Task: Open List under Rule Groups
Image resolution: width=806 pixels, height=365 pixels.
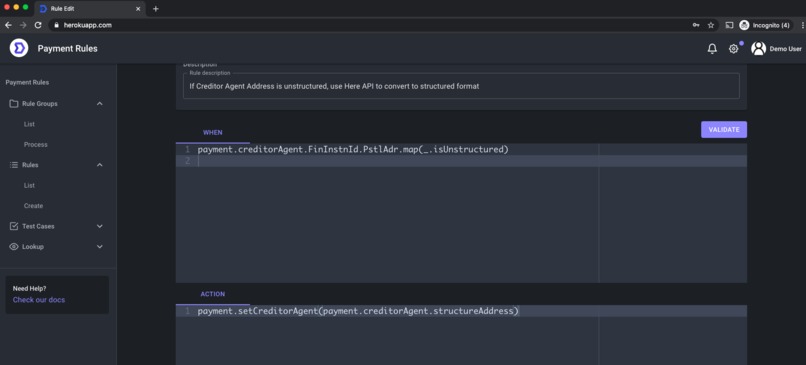Action: 29,124
